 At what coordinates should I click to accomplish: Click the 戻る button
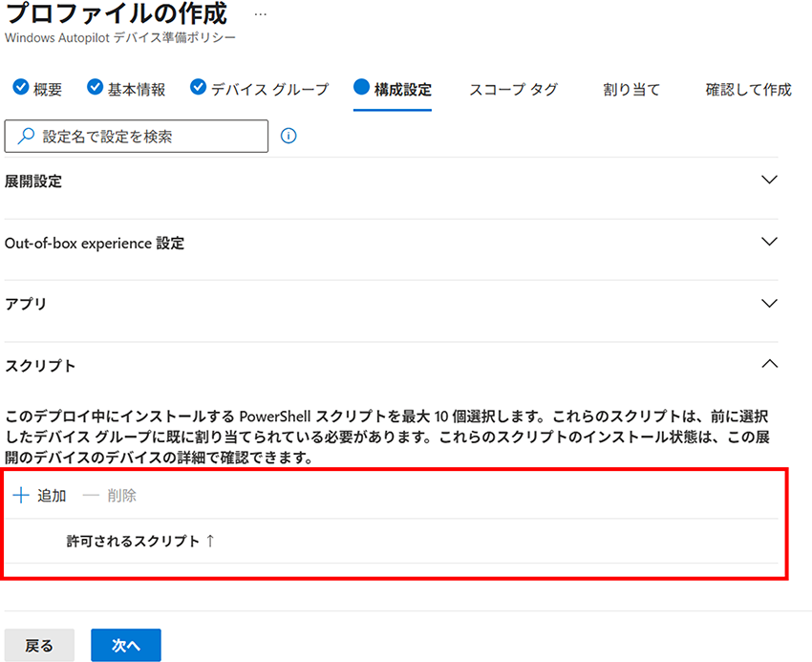tap(39, 646)
